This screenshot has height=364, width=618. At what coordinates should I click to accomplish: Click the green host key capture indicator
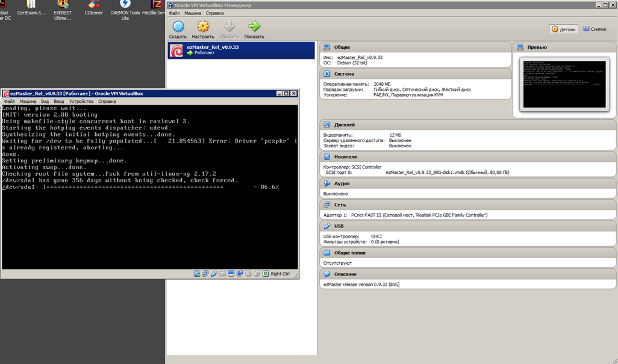(266, 274)
